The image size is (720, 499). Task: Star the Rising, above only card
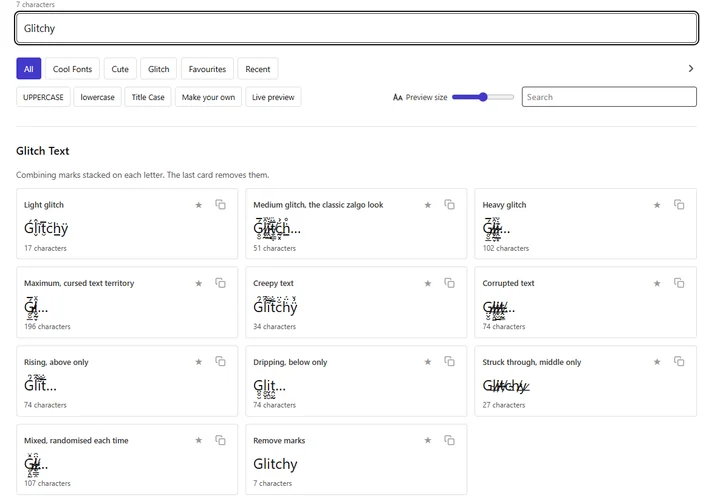[x=198, y=362]
